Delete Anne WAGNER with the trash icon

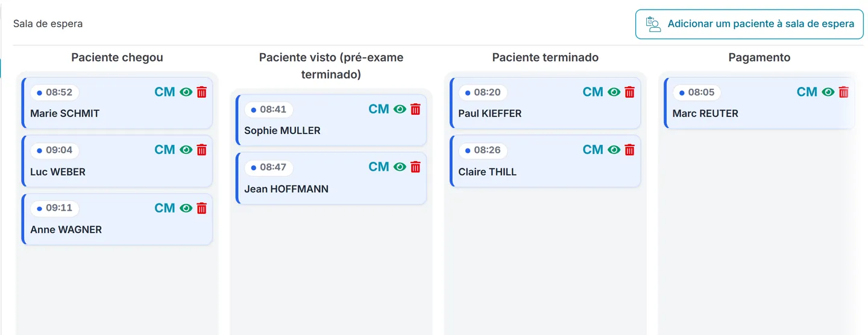(201, 208)
